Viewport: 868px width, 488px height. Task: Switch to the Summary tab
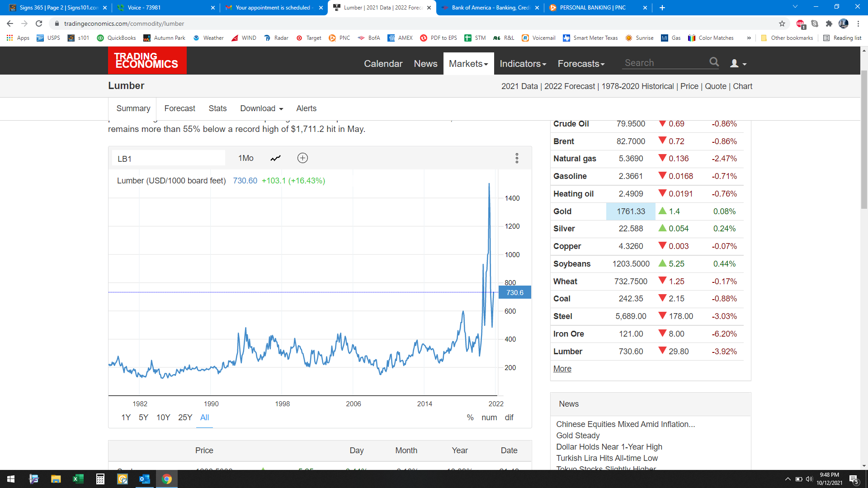(133, 108)
